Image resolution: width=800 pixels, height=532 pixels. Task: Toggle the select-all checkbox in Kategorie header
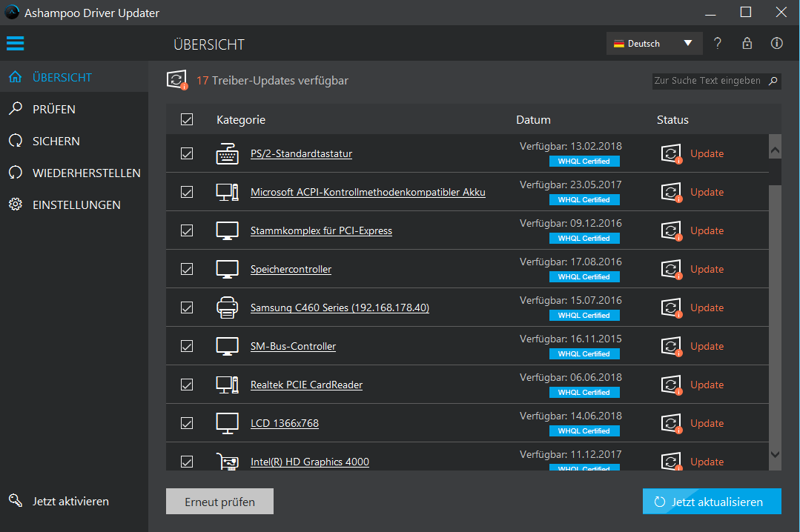click(187, 119)
